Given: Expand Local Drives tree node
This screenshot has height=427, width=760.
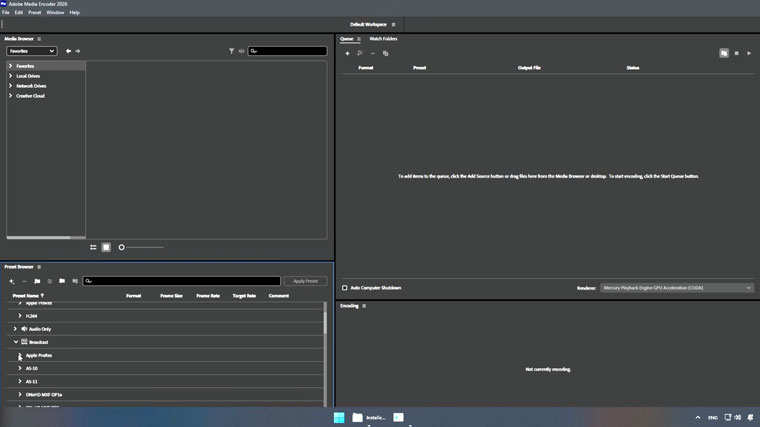Looking at the screenshot, I should [x=10, y=76].
